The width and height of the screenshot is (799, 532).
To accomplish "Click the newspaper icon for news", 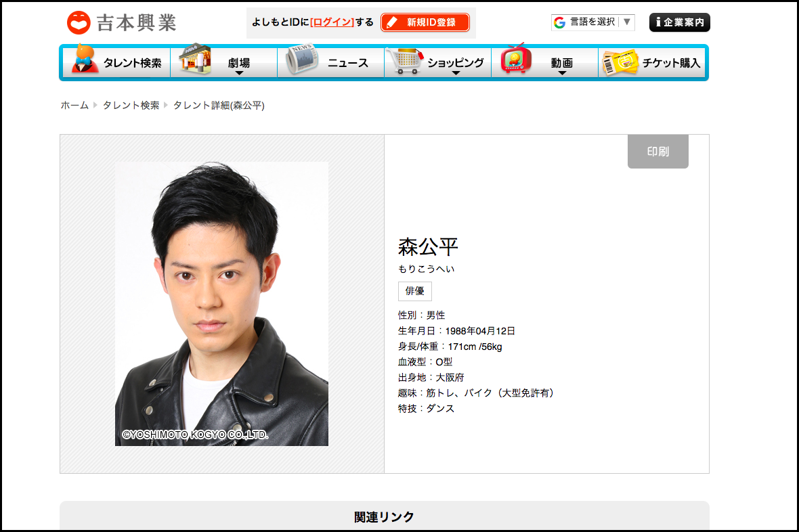I will (303, 60).
